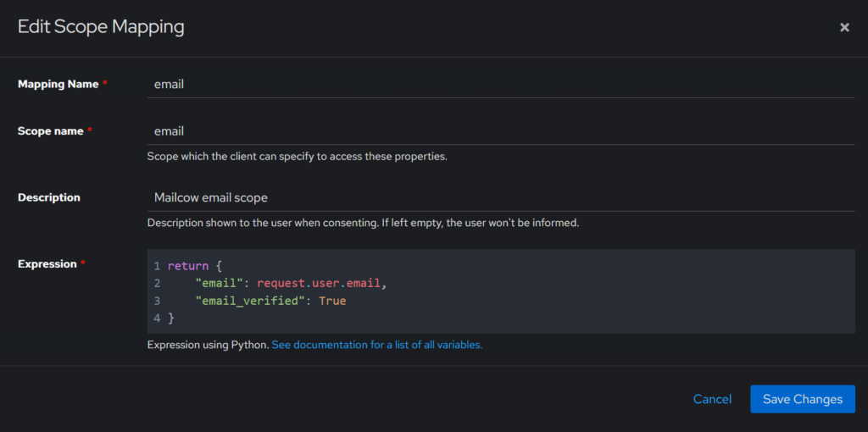Edit the Description field with Mailcow text
Image resolution: width=868 pixels, height=432 pixels.
click(501, 197)
